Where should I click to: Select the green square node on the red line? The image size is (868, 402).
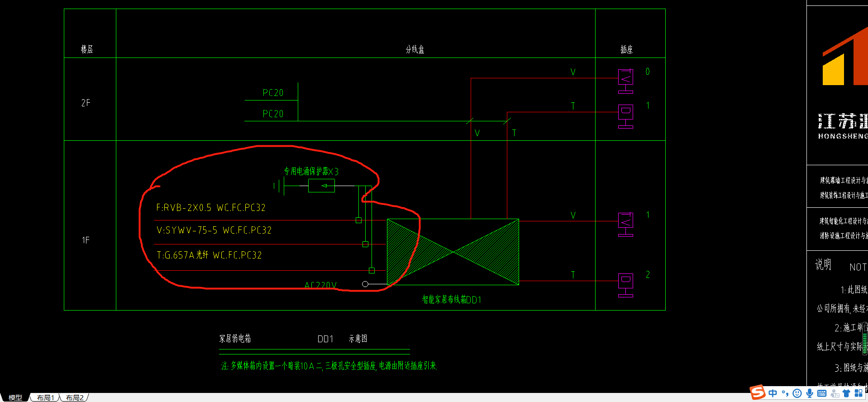[358, 220]
